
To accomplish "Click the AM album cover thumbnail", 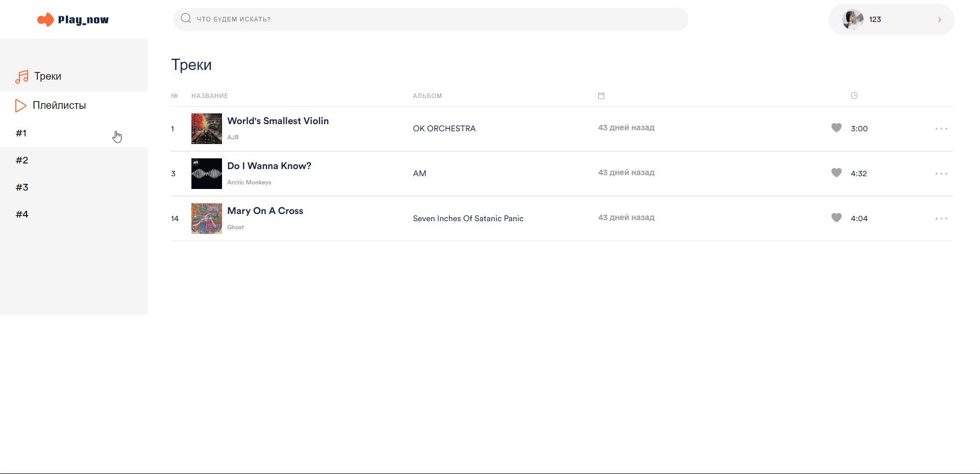I will [206, 174].
